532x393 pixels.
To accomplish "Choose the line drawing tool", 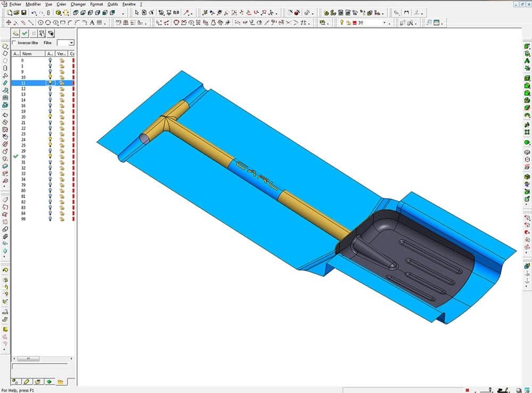I will pyautogui.click(x=31, y=22).
